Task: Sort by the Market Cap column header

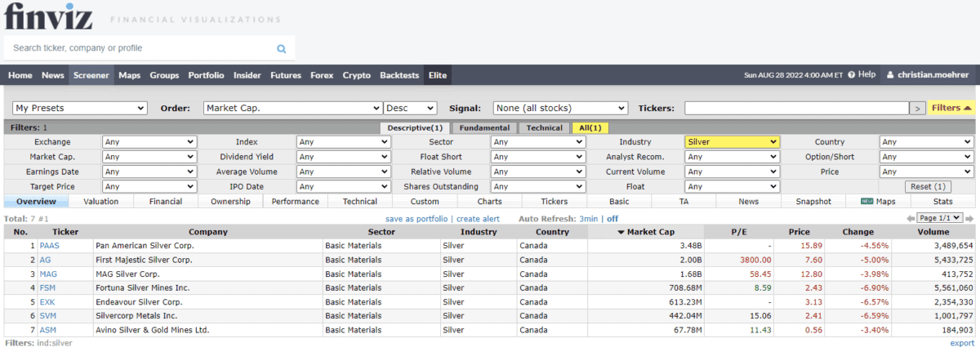Action: point(645,232)
